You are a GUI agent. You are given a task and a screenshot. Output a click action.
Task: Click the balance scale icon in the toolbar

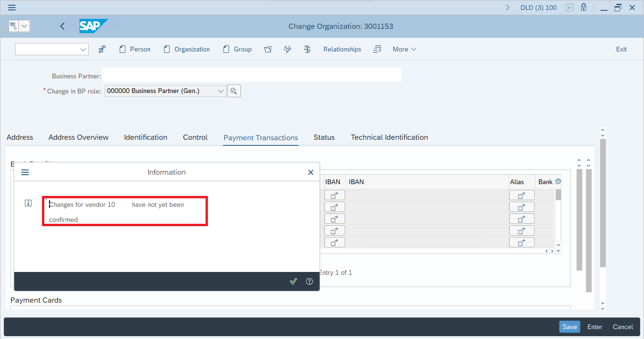307,49
